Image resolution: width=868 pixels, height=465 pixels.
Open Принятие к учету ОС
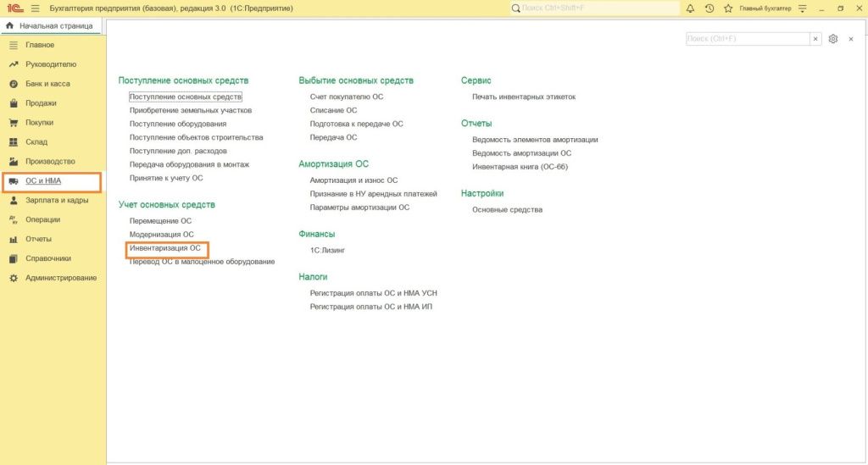[x=166, y=178]
